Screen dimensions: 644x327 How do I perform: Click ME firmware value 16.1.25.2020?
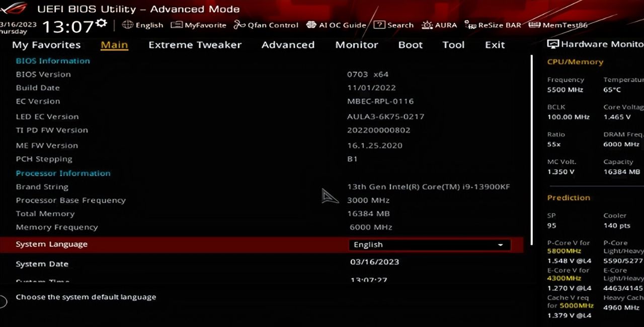(x=375, y=146)
